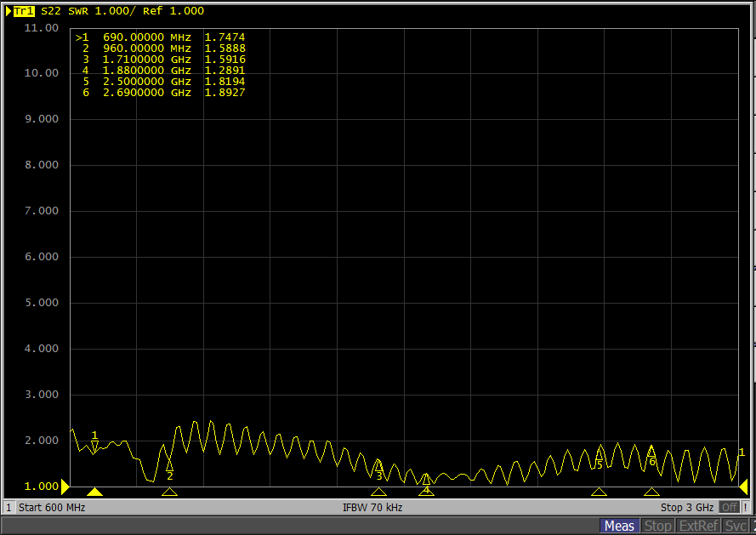
Task: Click the Stop status button
Action: [x=657, y=526]
